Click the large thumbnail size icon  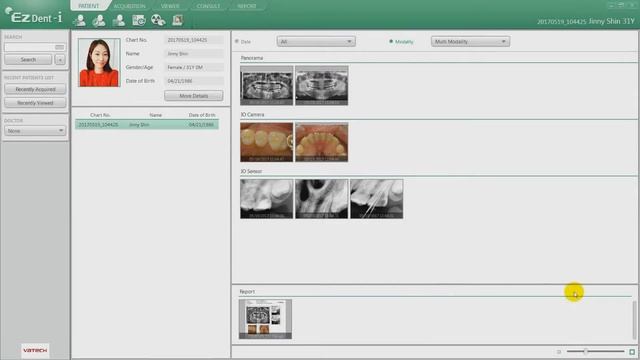click(x=632, y=352)
